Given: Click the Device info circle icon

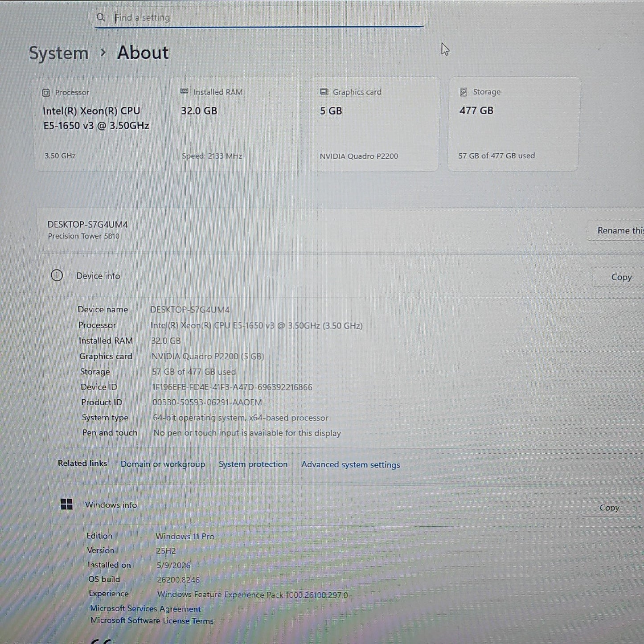Looking at the screenshot, I should click(x=57, y=275).
